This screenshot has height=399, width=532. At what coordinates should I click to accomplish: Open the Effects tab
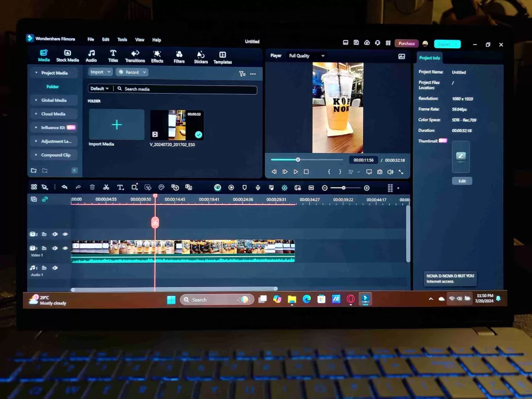pyautogui.click(x=157, y=57)
